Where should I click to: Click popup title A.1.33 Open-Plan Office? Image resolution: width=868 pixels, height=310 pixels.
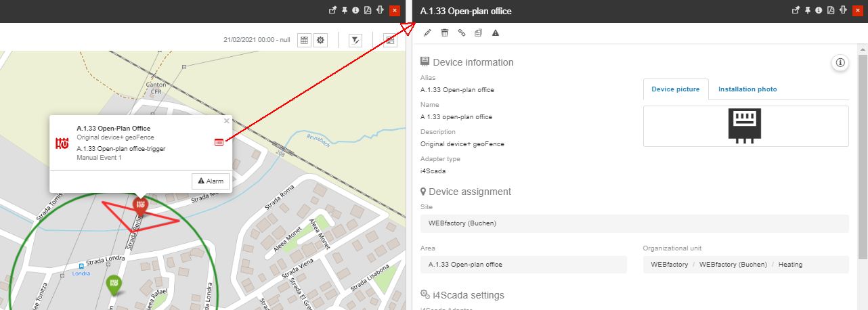pos(113,128)
